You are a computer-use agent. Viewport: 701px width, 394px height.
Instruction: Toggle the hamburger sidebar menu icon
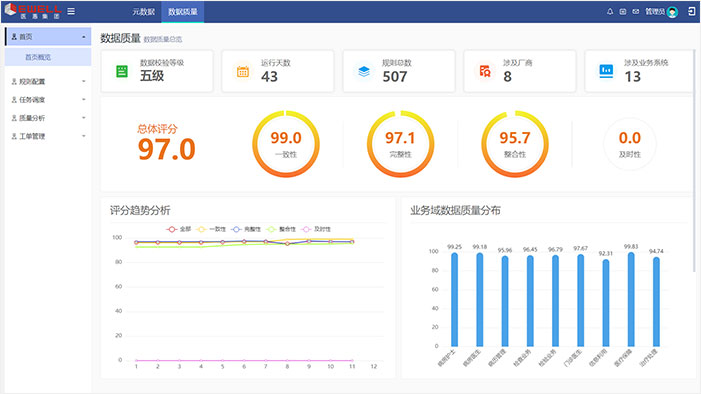[x=71, y=11]
